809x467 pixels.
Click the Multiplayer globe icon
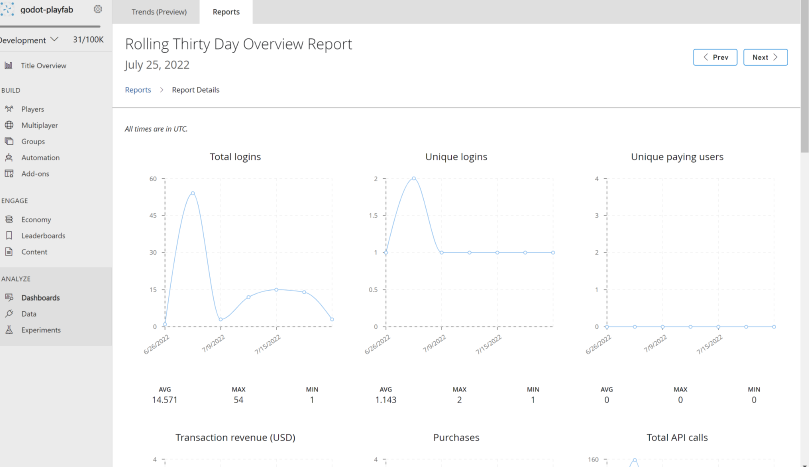(9, 125)
